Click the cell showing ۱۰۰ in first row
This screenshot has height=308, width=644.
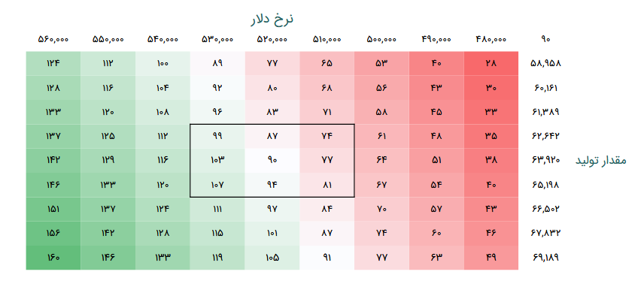coord(163,63)
